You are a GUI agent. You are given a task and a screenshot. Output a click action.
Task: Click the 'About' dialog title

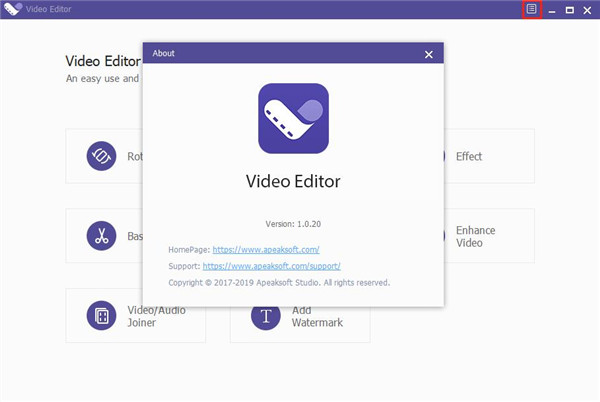click(x=163, y=53)
